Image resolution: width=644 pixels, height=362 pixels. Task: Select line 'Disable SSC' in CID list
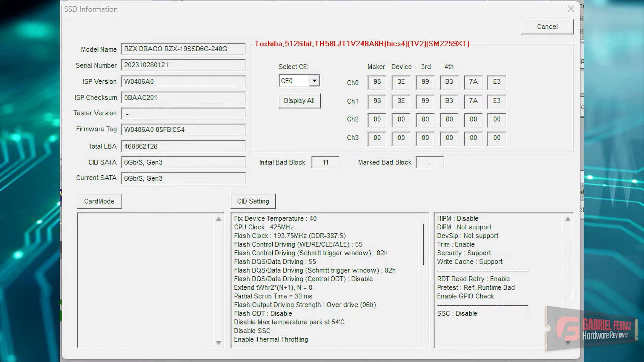click(252, 331)
